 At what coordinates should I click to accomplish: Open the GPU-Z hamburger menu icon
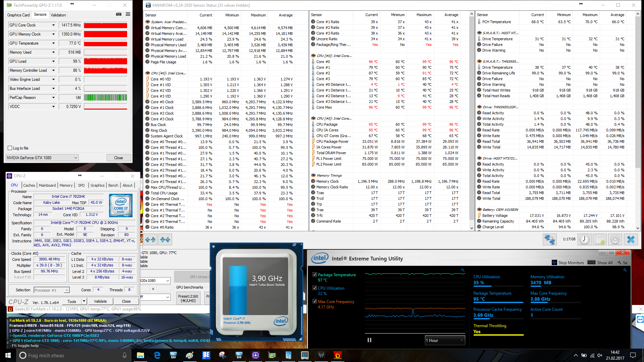click(x=128, y=14)
